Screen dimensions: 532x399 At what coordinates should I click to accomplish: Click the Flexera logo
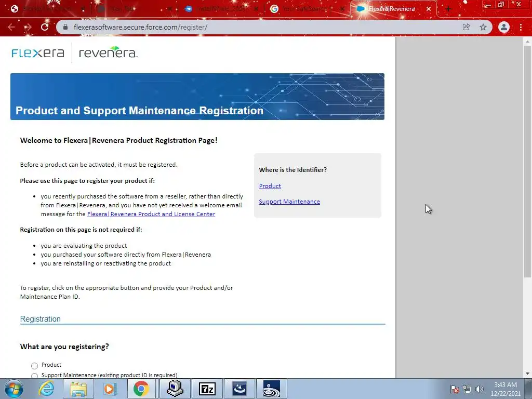click(37, 53)
